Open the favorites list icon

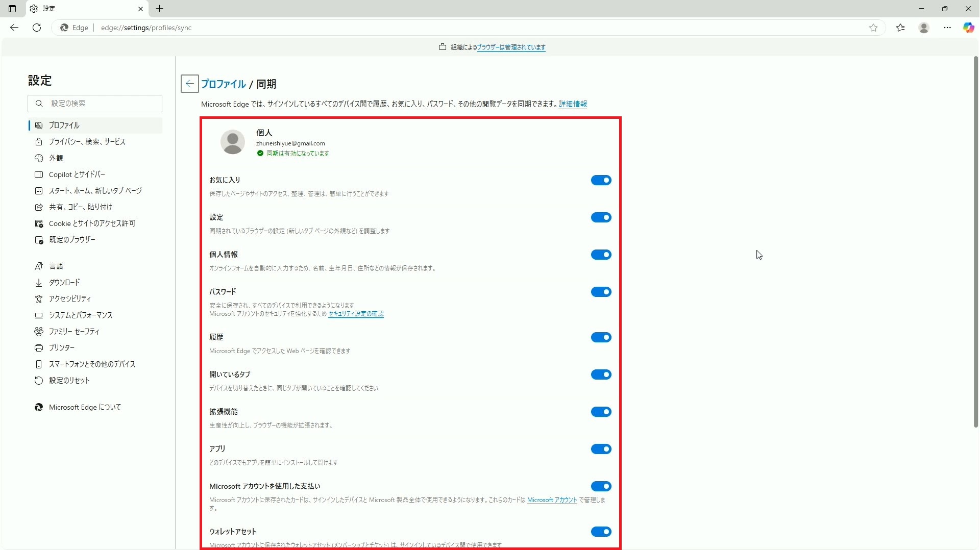coord(900,28)
